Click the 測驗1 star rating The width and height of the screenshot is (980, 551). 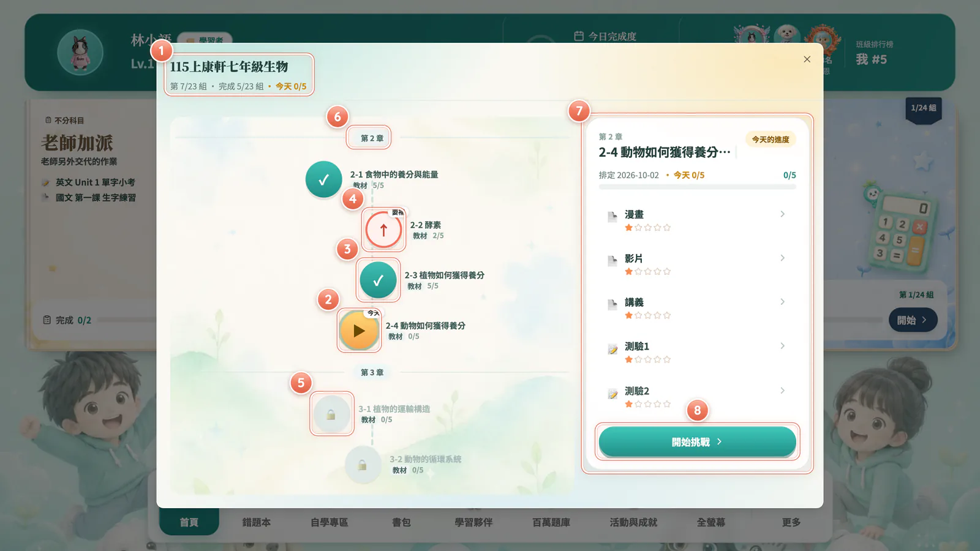tap(647, 359)
